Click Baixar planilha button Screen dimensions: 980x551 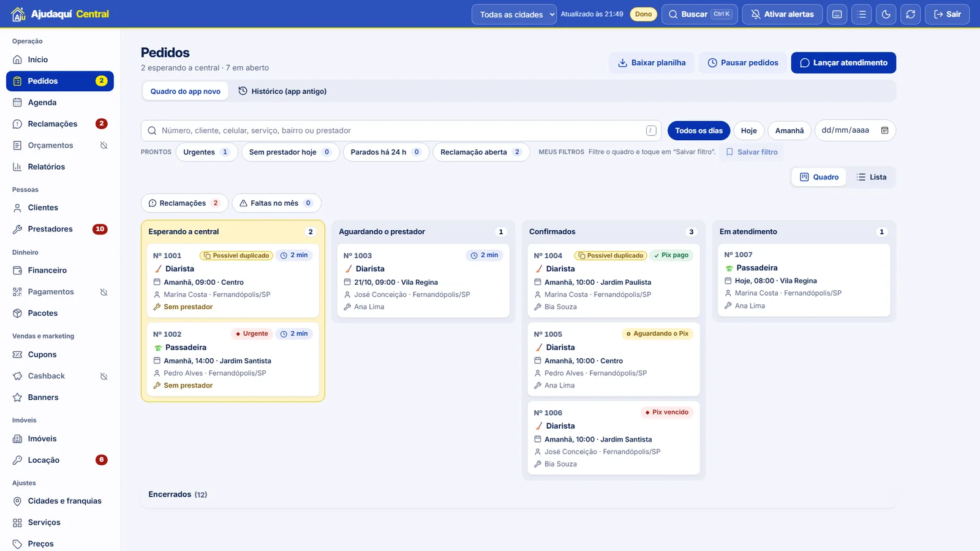pos(652,62)
